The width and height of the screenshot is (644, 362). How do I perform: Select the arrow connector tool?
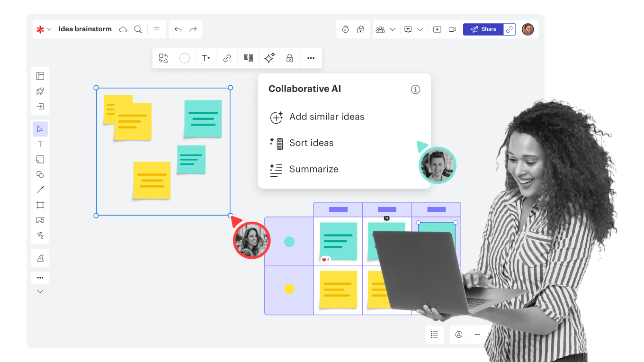coord(40,190)
